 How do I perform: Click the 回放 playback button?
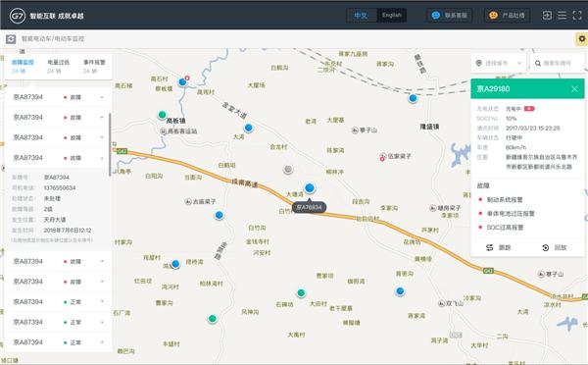[x=555, y=247]
